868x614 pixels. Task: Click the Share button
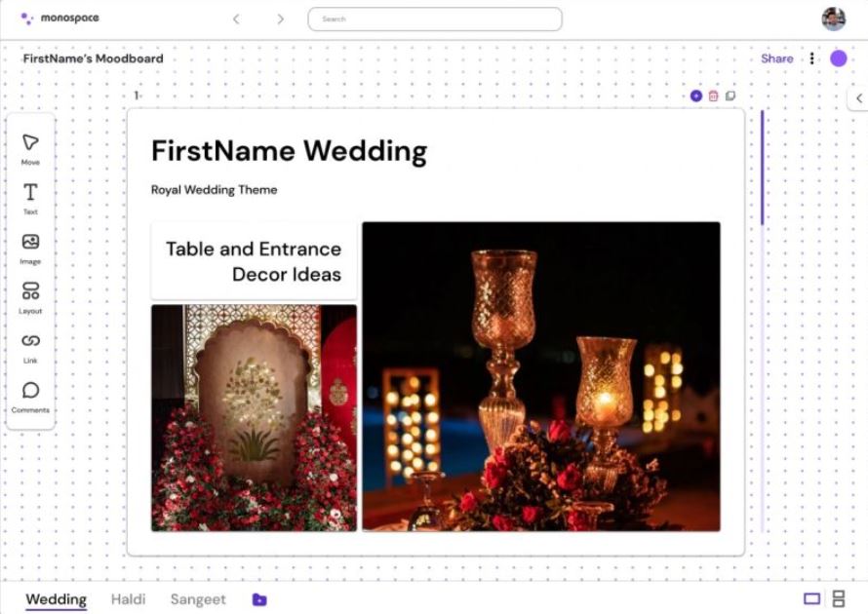[x=776, y=58]
